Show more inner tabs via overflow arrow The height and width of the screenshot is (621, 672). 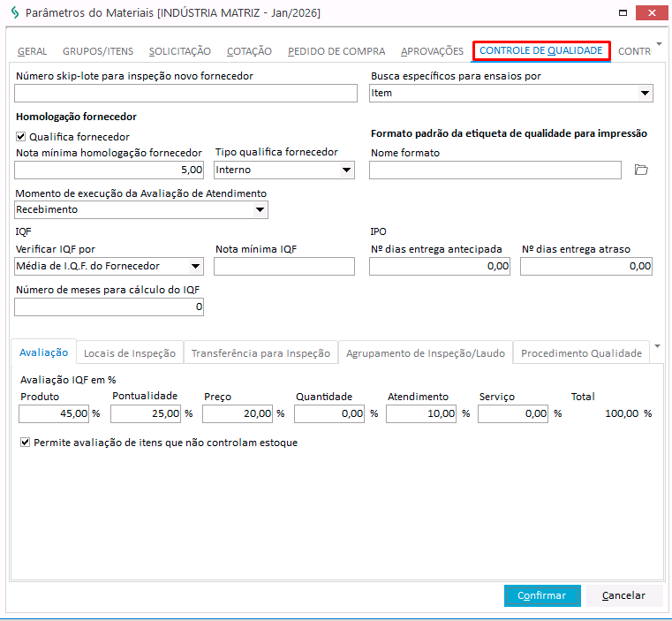[x=658, y=345]
